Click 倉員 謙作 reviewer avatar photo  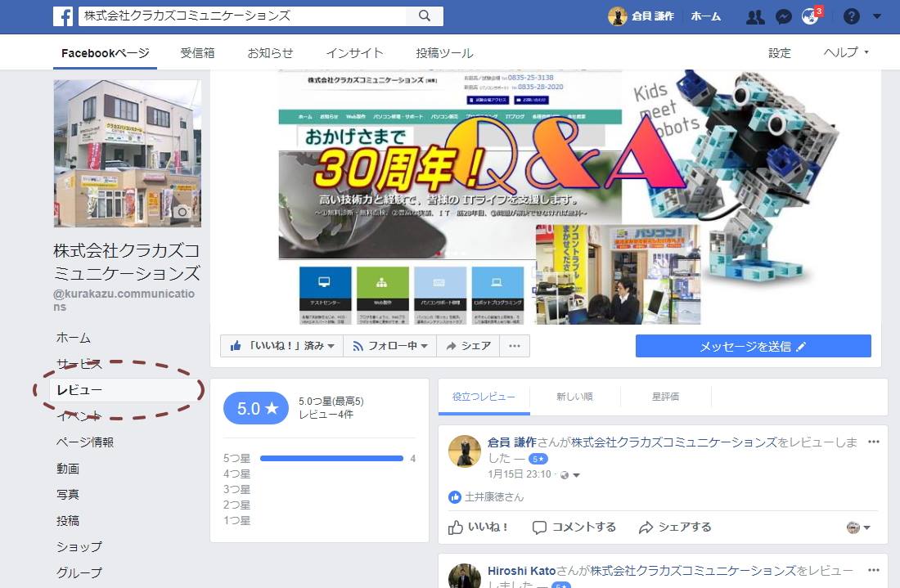point(465,451)
